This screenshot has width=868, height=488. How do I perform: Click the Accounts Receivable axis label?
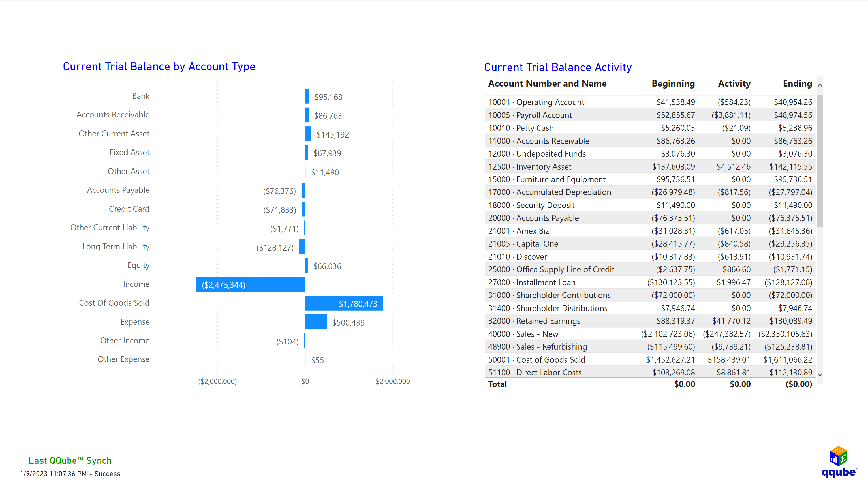pyautogui.click(x=113, y=115)
